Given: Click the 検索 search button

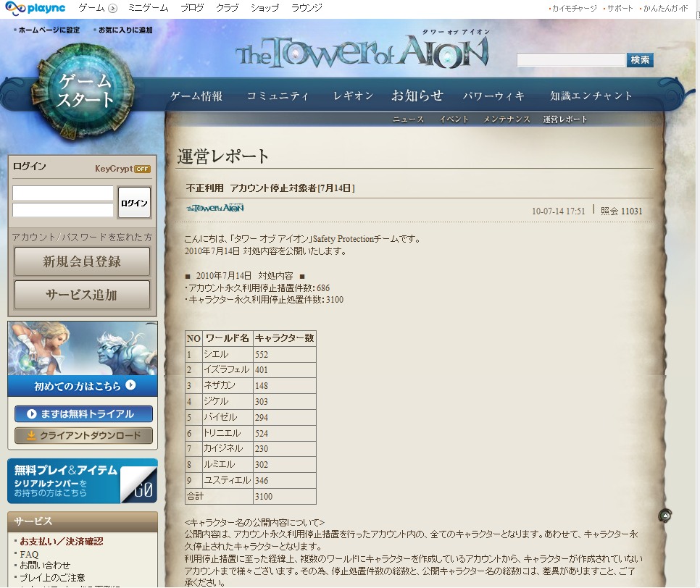Looking at the screenshot, I should [x=640, y=60].
